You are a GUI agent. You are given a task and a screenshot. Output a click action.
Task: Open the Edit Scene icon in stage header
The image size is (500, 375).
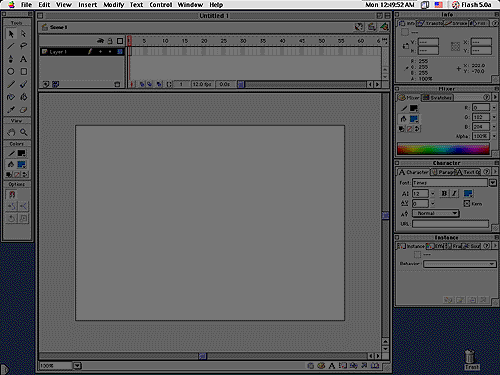click(x=372, y=27)
